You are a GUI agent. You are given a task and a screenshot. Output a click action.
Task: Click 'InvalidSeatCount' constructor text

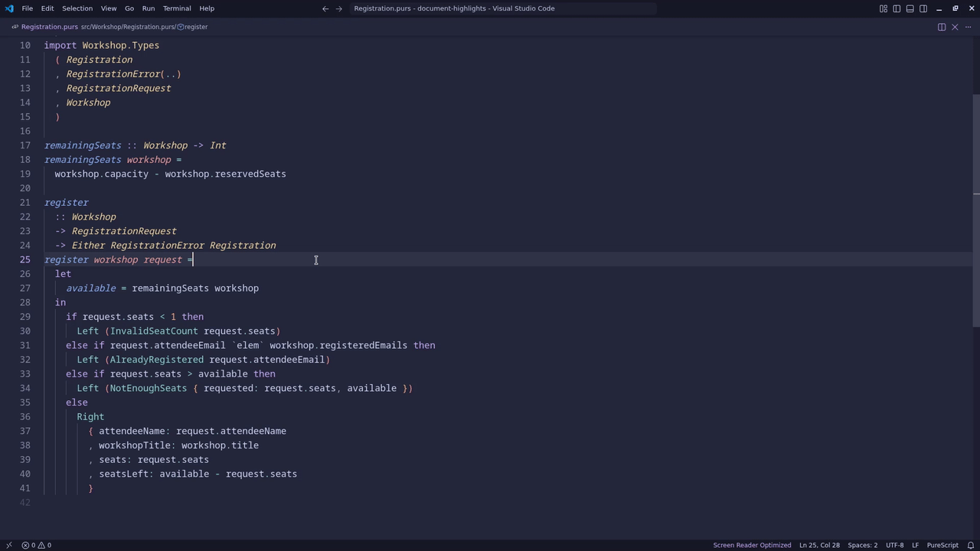[x=154, y=331]
